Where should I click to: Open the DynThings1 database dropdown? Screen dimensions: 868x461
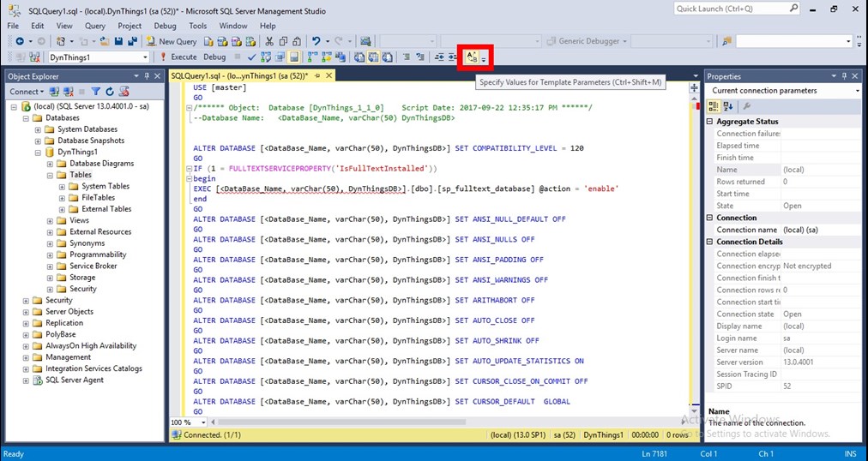click(145, 57)
